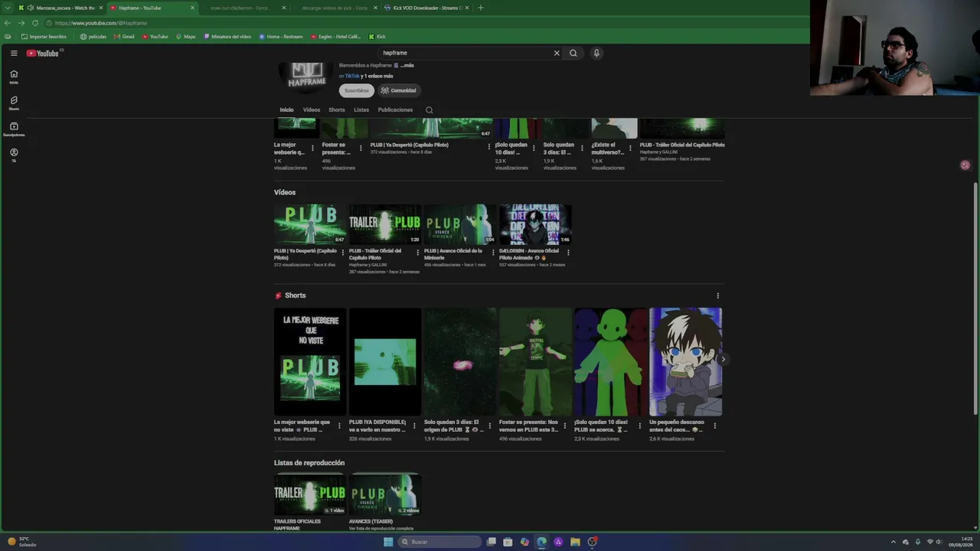Open the 'Home - Restream' bookmark

tap(281, 37)
